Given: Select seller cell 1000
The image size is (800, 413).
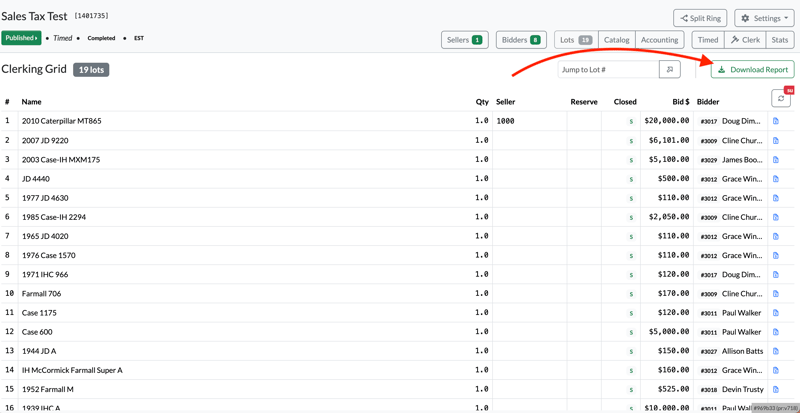Looking at the screenshot, I should pyautogui.click(x=530, y=122).
